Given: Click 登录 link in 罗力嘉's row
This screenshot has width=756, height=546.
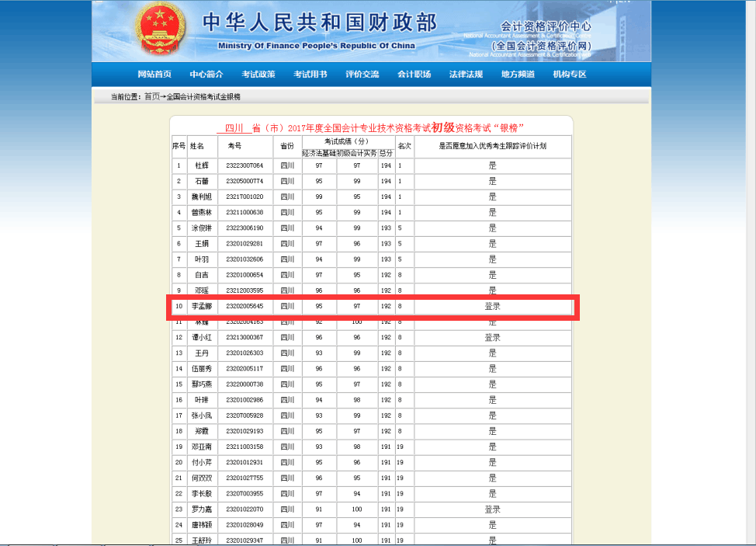Looking at the screenshot, I should (x=492, y=509).
